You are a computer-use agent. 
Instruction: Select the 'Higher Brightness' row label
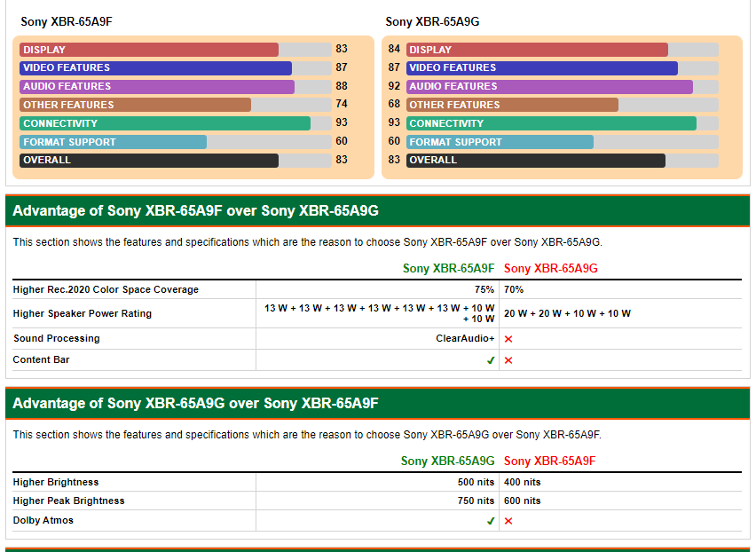56,482
